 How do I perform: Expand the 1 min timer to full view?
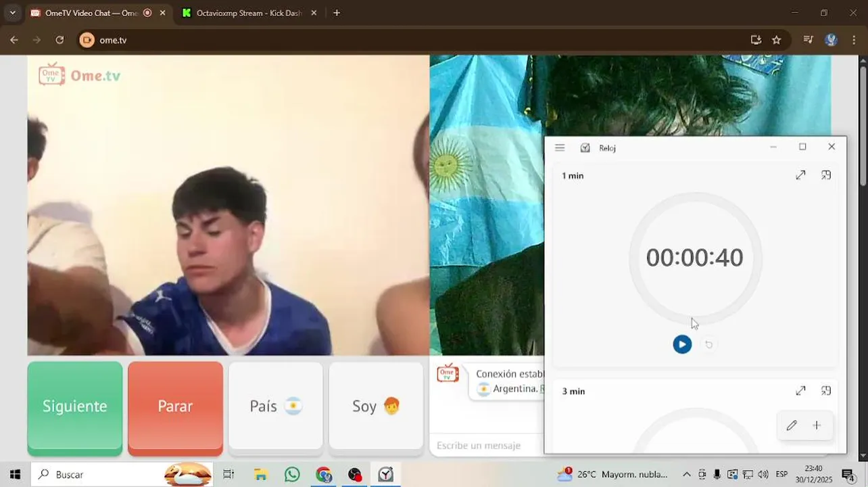tap(800, 175)
